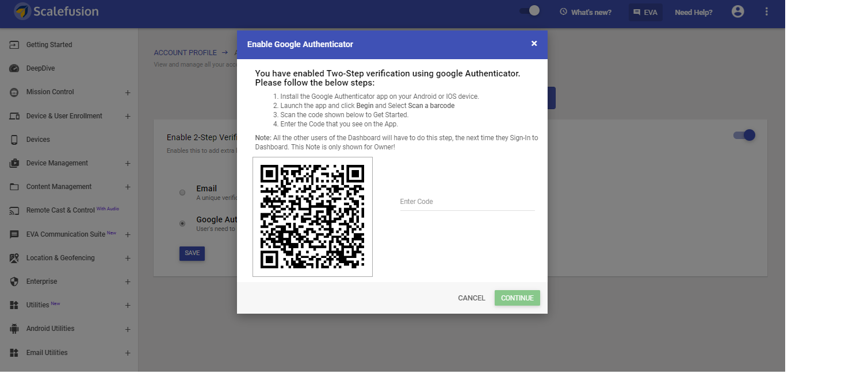Click the SAVE button
The height and width of the screenshot is (374, 868).
(x=192, y=253)
